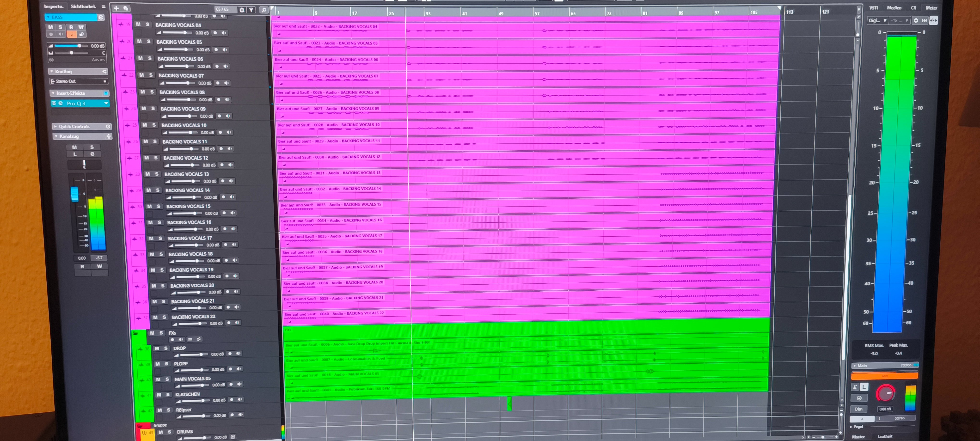Open the Digi meter scale dropdown
This screenshot has width=980, height=441.
pyautogui.click(x=877, y=21)
